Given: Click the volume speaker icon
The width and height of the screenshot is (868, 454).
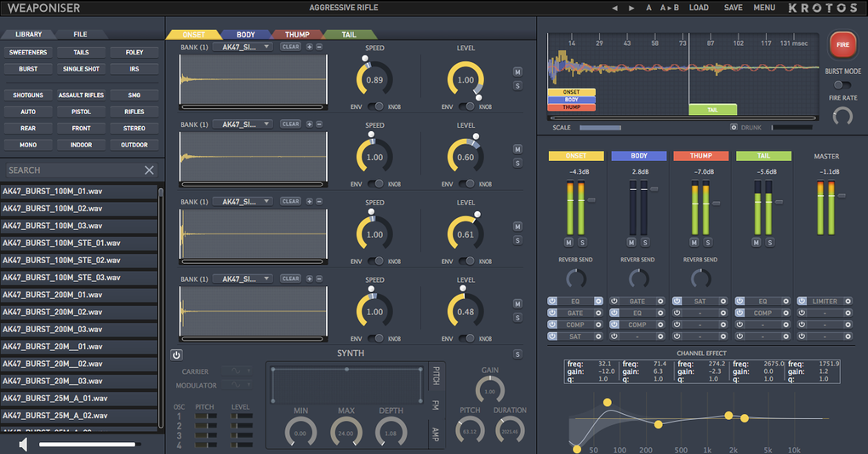Looking at the screenshot, I should tap(23, 444).
